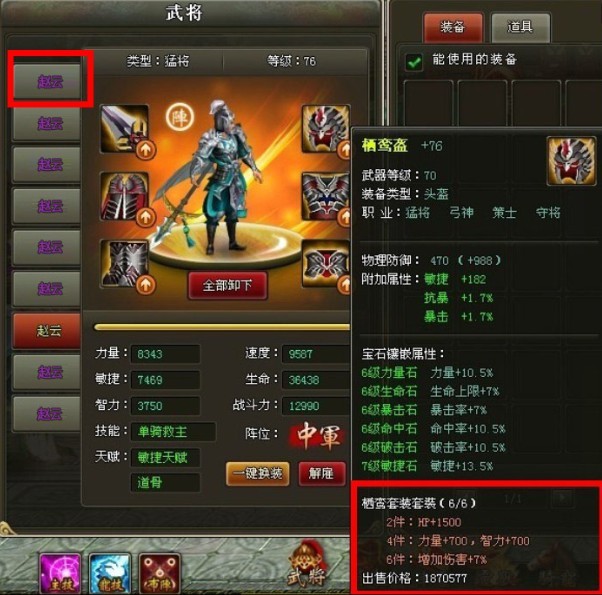The image size is (602, 595).
Task: Click upgrade arrow on shoulder armor slot
Action: (x=146, y=217)
